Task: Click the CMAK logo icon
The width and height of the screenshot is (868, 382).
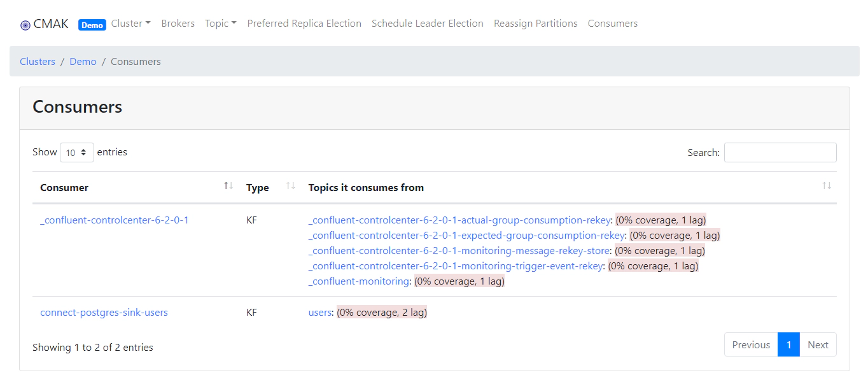Action: click(x=25, y=25)
